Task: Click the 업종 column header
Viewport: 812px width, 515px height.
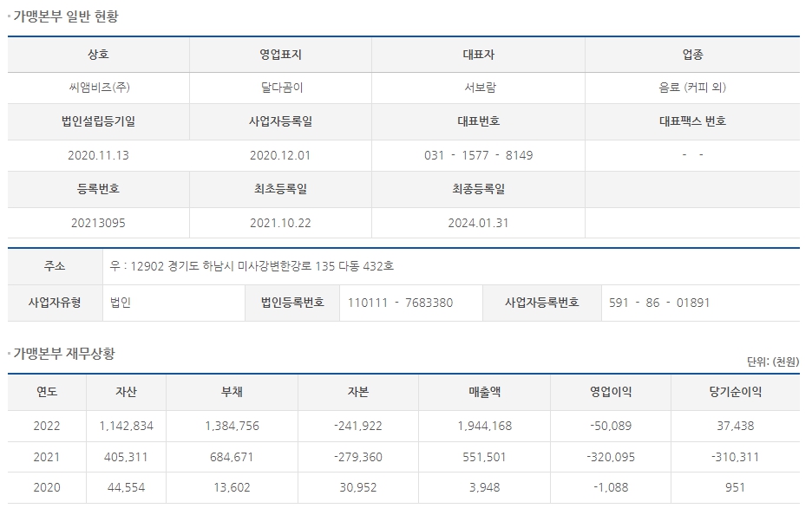Action: click(692, 55)
